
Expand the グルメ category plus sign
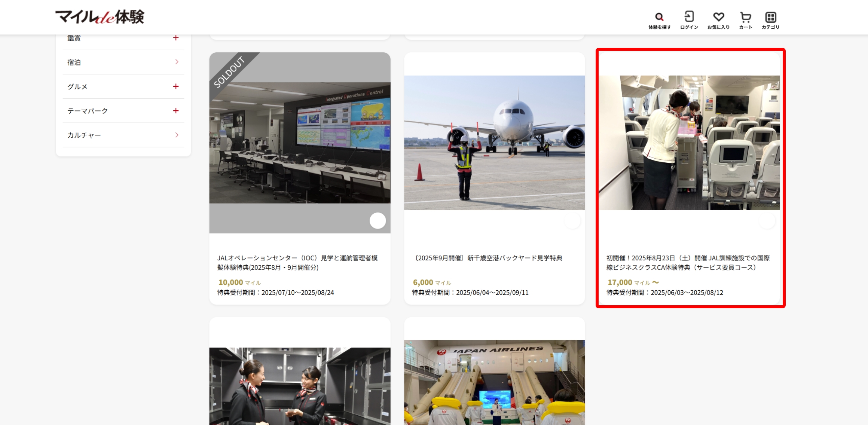pos(176,86)
